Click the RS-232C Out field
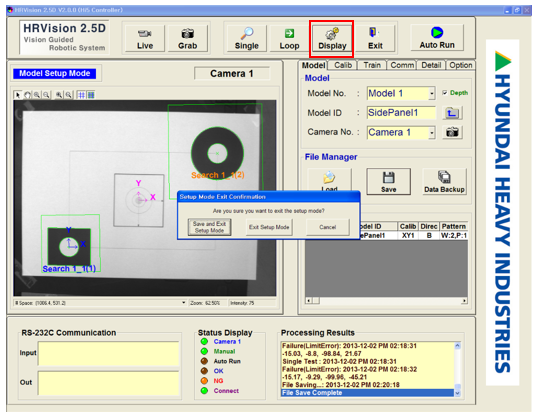This screenshot has width=538, height=420. click(x=109, y=383)
